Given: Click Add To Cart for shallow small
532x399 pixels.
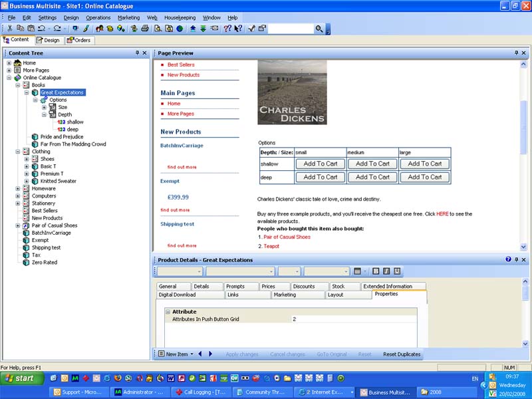Looking at the screenshot, I should coord(320,164).
